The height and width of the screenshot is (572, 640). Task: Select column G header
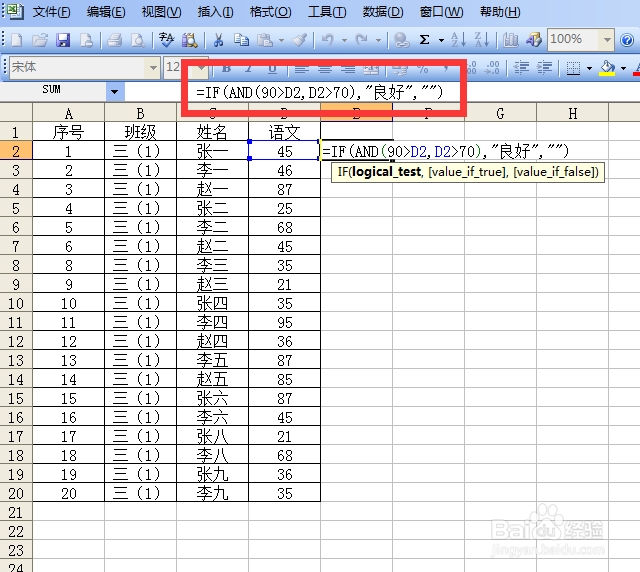click(500, 113)
